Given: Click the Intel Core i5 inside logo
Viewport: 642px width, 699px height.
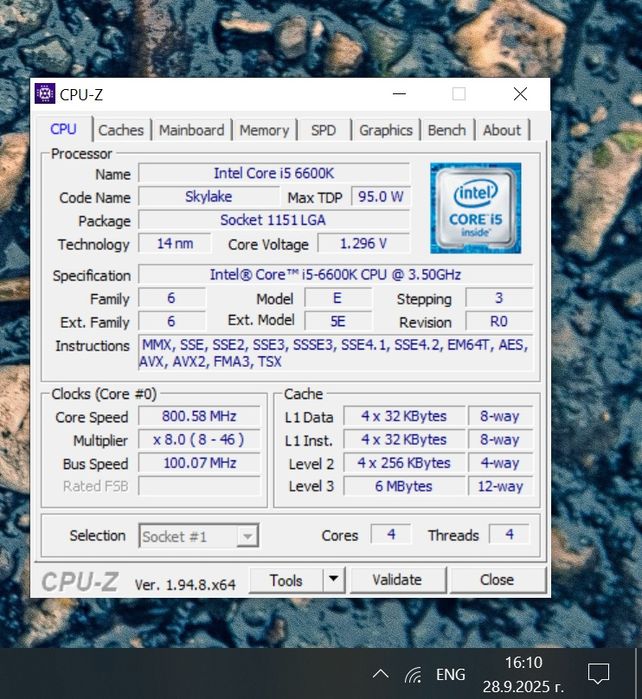Looking at the screenshot, I should (475, 208).
